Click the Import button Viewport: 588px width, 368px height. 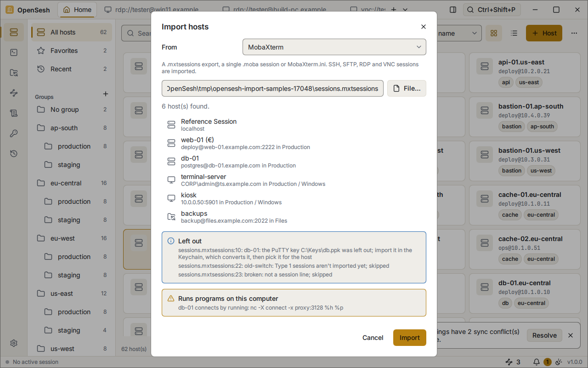tap(410, 338)
